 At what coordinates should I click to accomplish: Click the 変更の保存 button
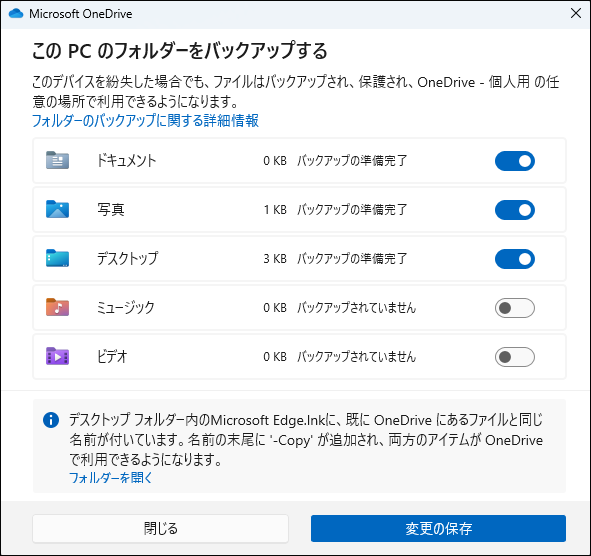(438, 528)
